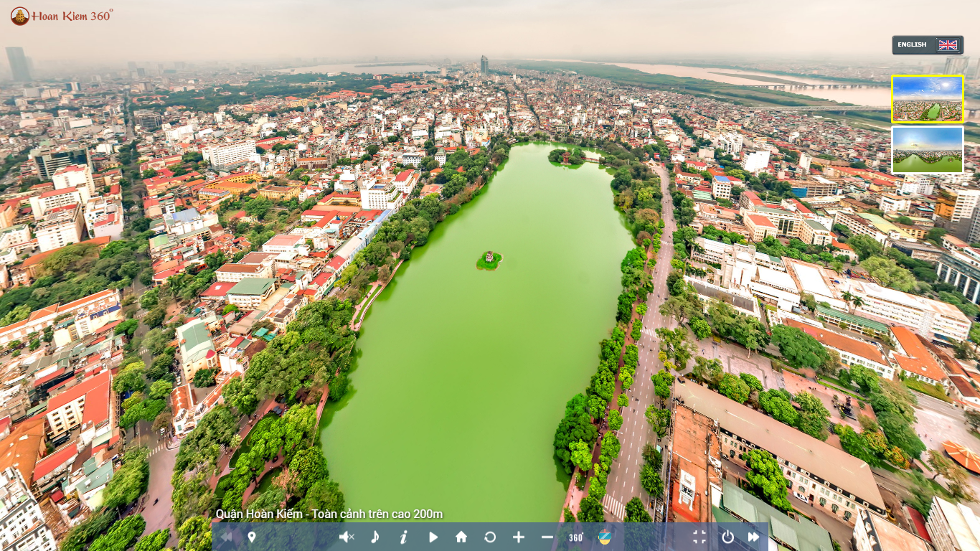The height and width of the screenshot is (551, 980).
Task: Toggle auto-rotate circular arrow icon
Action: pyautogui.click(x=490, y=537)
